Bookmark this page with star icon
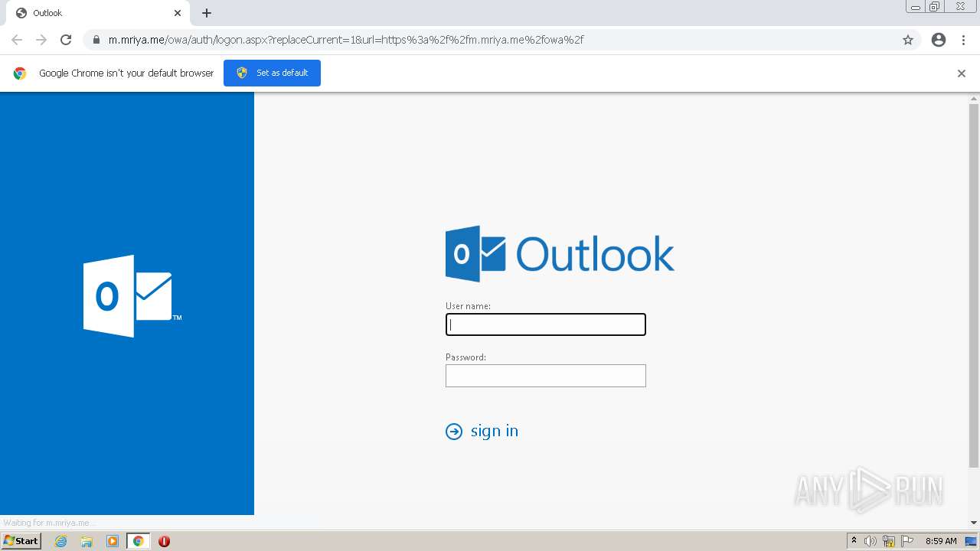980x551 pixels. pos(908,40)
